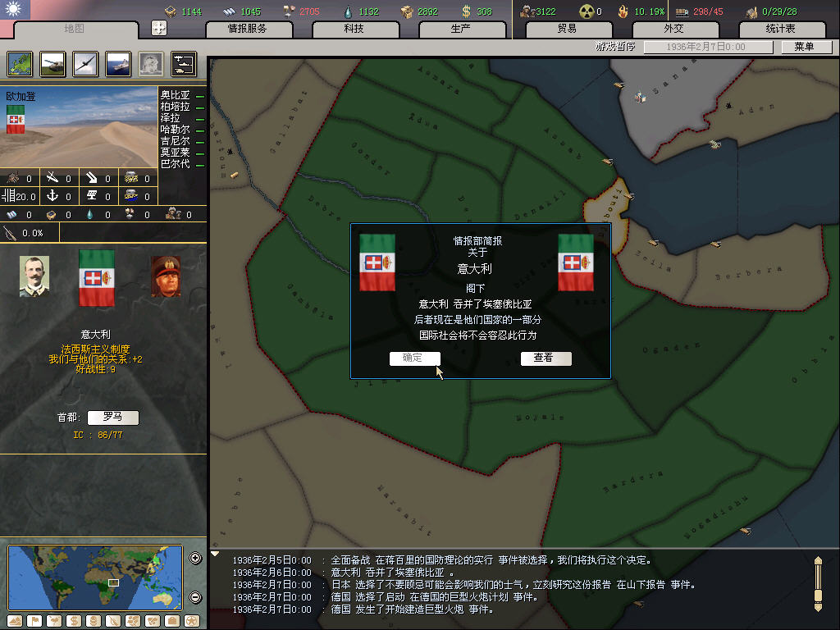Select the partisan map mode rifle icon
The image size is (840, 630).
[113, 621]
